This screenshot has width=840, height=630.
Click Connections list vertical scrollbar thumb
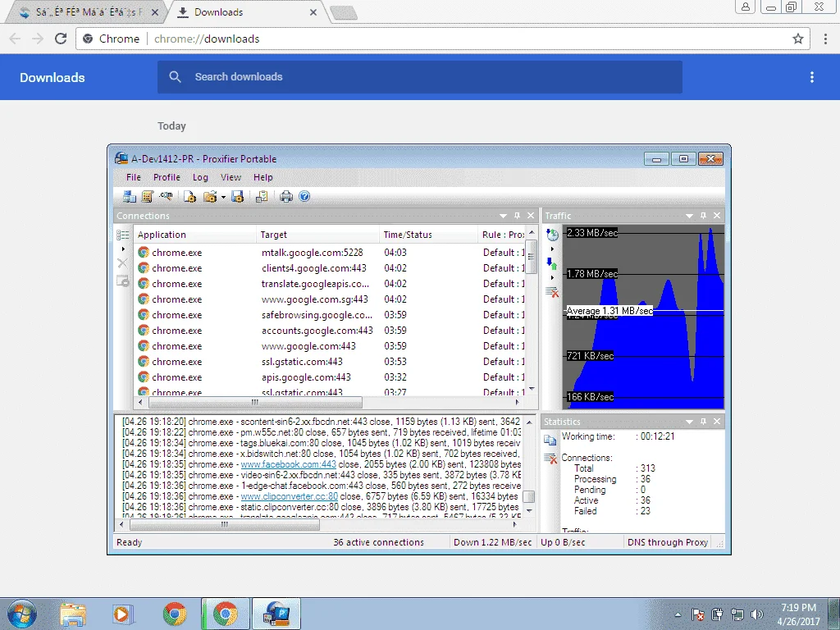(x=532, y=257)
